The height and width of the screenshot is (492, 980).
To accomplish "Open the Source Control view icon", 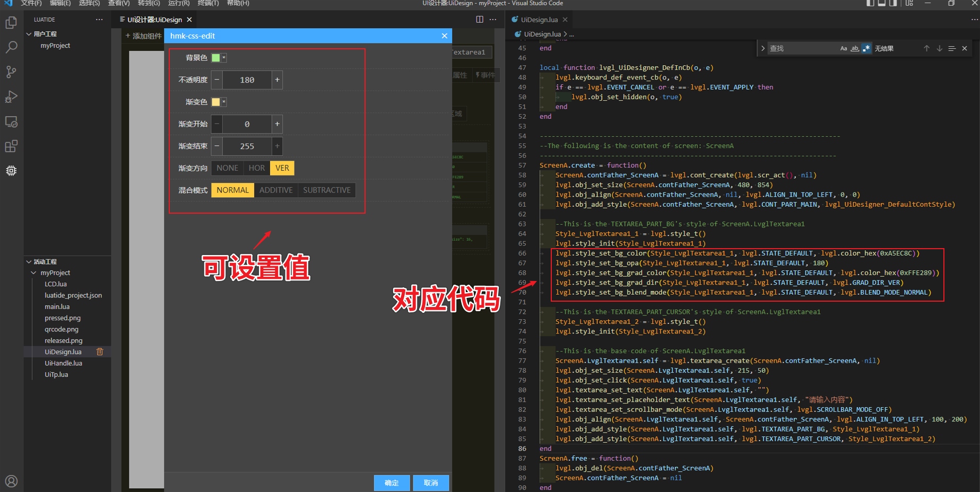I will [x=11, y=72].
